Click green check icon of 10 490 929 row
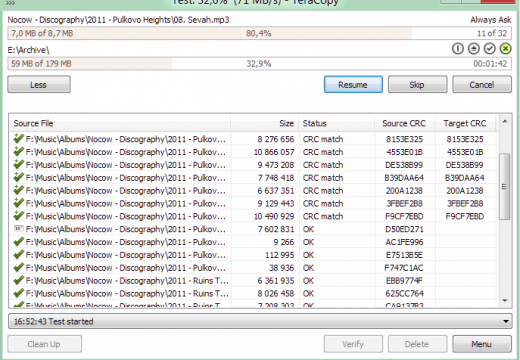 [18, 216]
